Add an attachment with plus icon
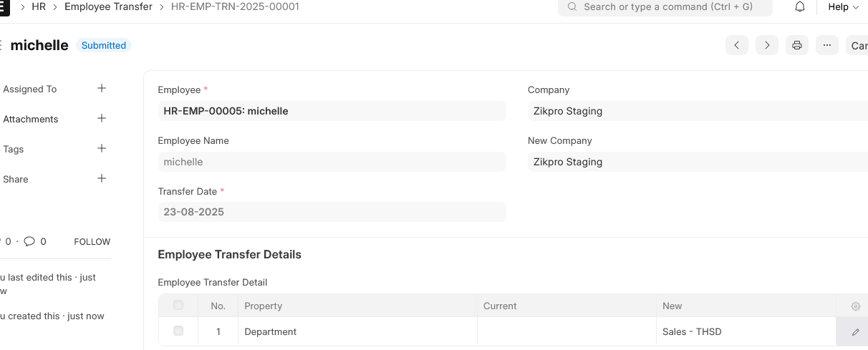Image resolution: width=868 pixels, height=350 pixels. [x=102, y=118]
